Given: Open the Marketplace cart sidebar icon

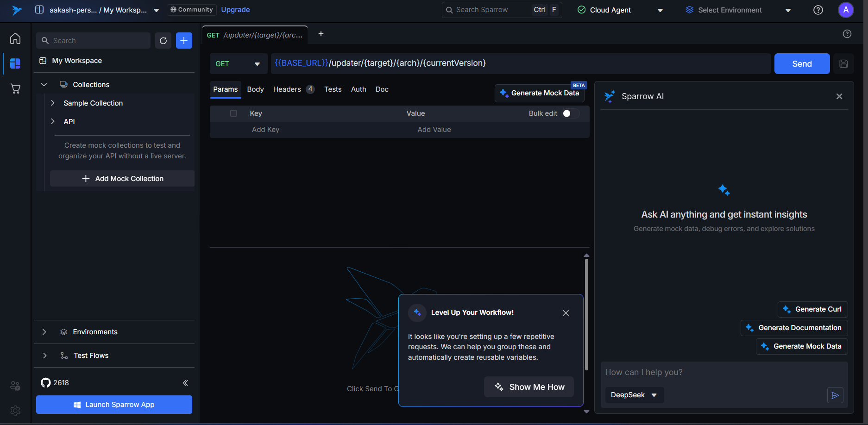Looking at the screenshot, I should 15,88.
